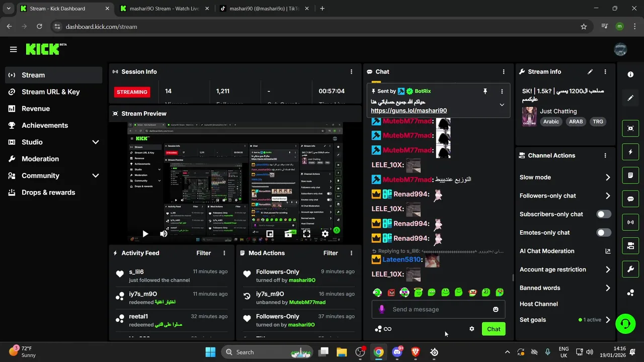Open AI Chat Moderation

[x=565, y=251]
